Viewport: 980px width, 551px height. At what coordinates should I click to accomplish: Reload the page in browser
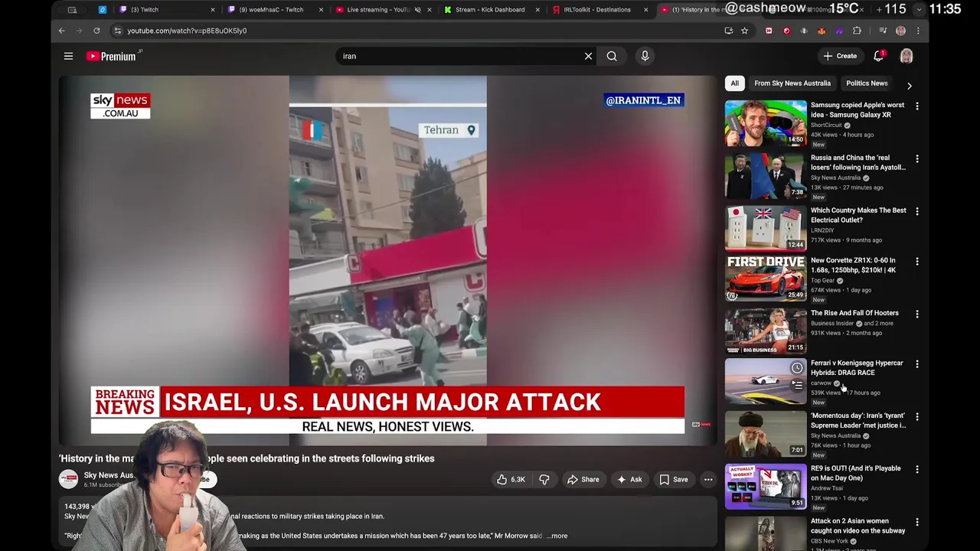(96, 31)
